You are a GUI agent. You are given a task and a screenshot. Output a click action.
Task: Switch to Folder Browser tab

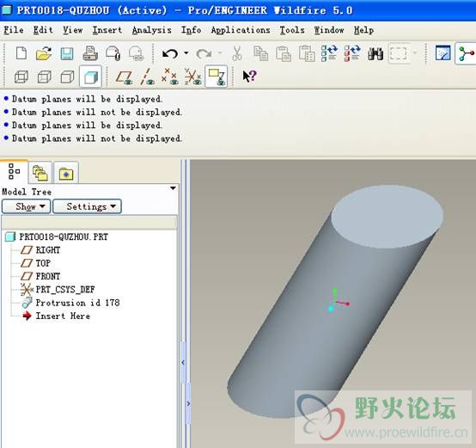click(x=40, y=173)
